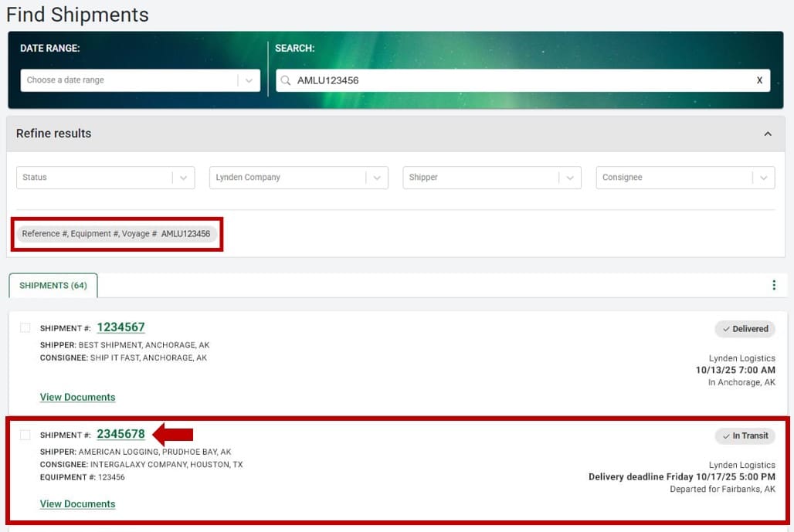The width and height of the screenshot is (794, 532).
Task: Check the checkbox for shipment 2345678
Action: pyautogui.click(x=25, y=435)
